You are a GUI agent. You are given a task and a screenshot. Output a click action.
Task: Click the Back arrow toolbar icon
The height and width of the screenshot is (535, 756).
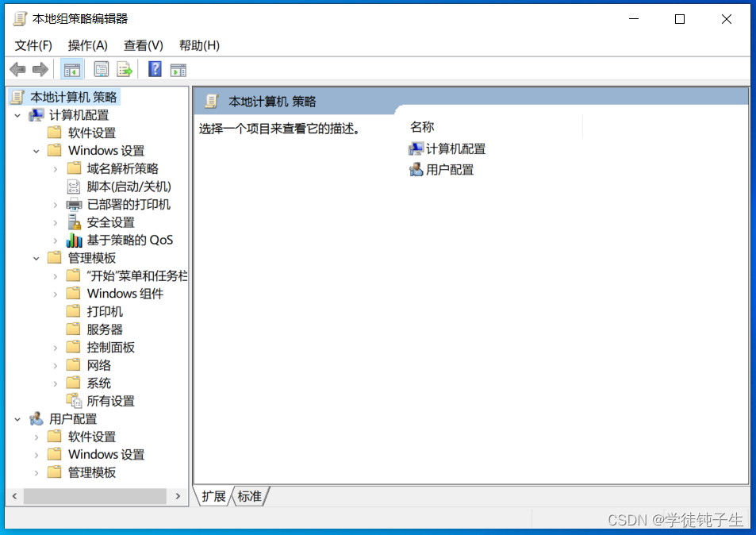[17, 70]
